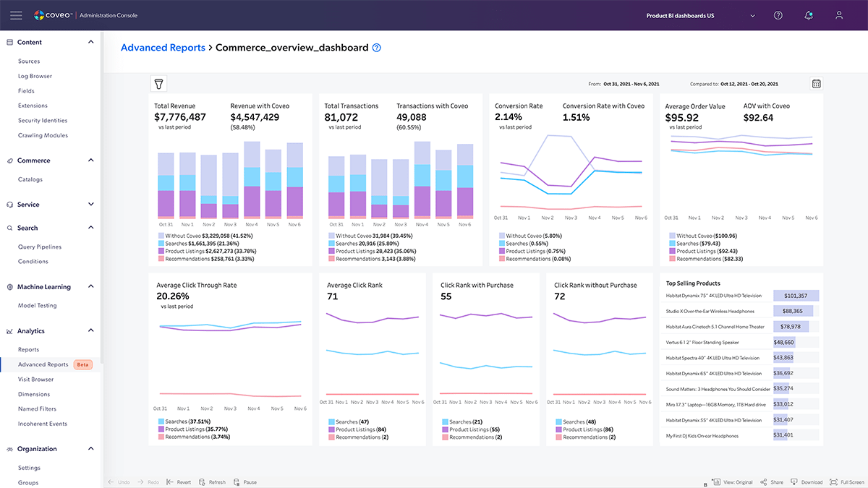Open the notifications bell
The width and height of the screenshot is (868, 488).
[808, 15]
